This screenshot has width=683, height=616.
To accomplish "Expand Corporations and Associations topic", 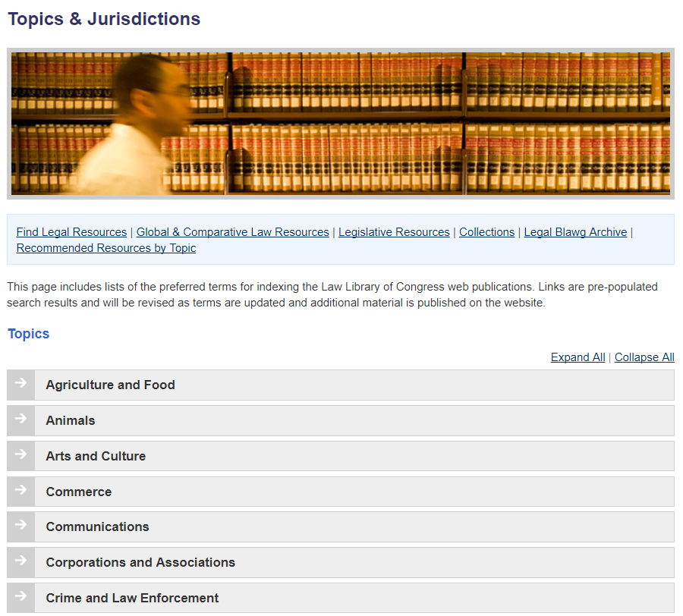I will 341,563.
